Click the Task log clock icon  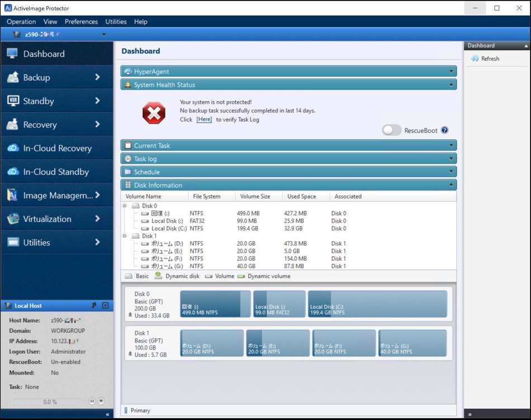[x=127, y=159]
